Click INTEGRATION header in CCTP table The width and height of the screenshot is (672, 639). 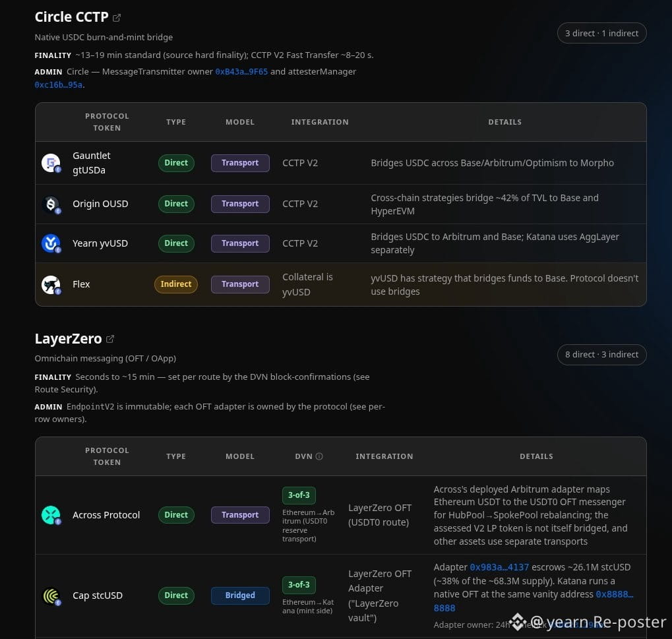point(320,122)
